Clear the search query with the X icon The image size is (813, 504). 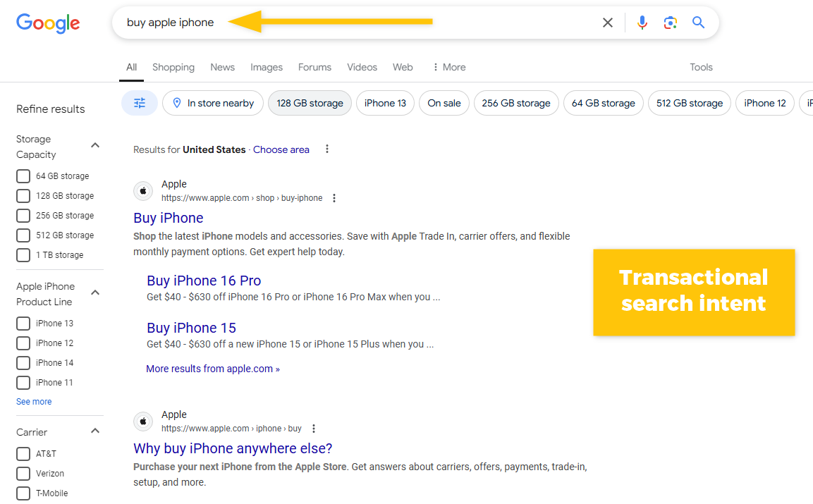pos(607,22)
